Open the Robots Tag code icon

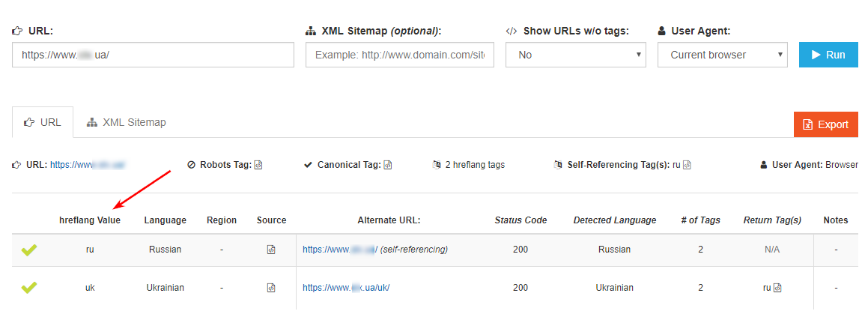pyautogui.click(x=258, y=165)
